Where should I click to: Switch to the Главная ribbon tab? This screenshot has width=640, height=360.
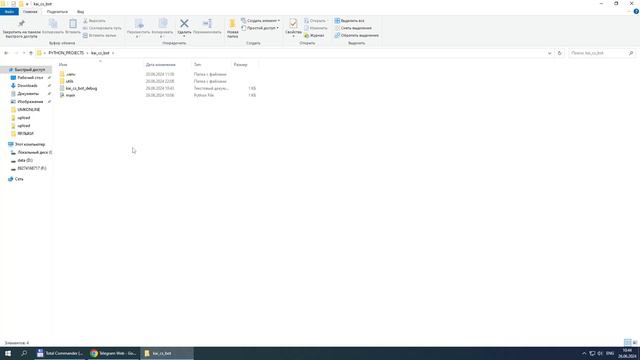click(30, 12)
